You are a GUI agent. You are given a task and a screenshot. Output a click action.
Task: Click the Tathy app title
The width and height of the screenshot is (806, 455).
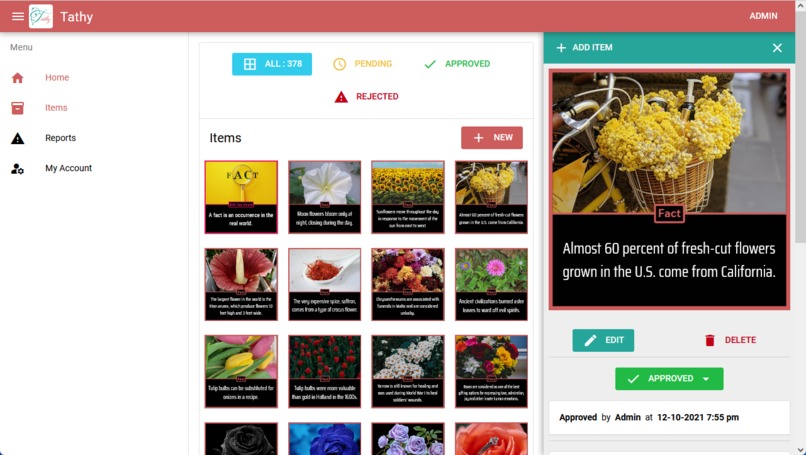(77, 16)
